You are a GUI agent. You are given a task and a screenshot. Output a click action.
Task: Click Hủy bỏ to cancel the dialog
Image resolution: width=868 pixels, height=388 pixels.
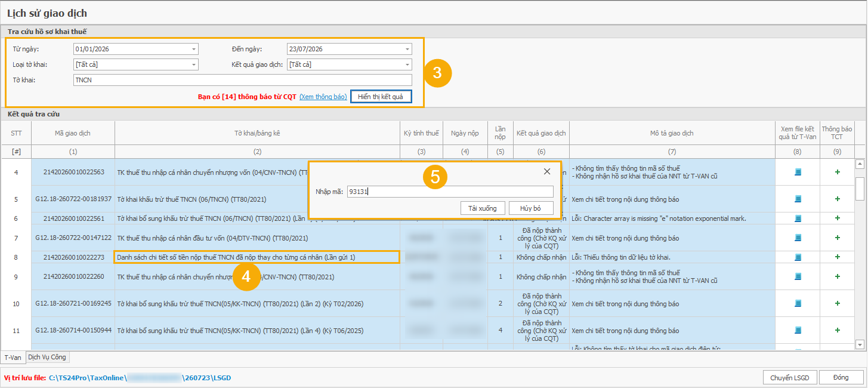(530, 208)
